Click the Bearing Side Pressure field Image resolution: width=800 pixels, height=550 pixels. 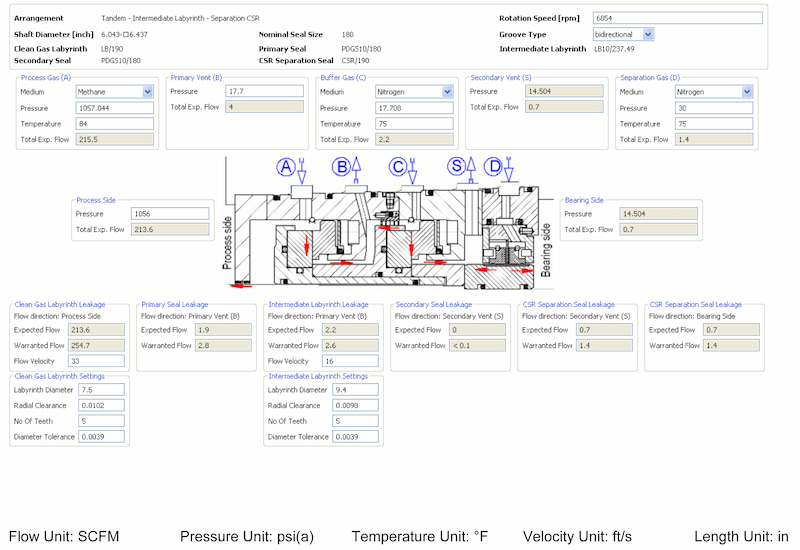tap(659, 214)
